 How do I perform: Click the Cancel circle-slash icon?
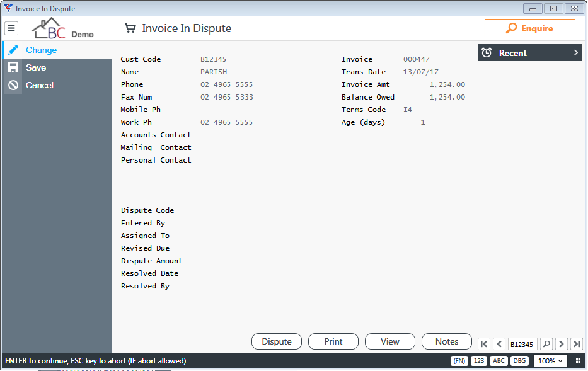pyautogui.click(x=13, y=85)
